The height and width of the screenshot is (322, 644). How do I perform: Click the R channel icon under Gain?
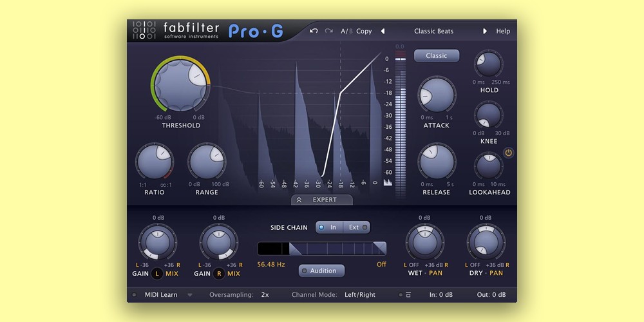[x=219, y=274]
